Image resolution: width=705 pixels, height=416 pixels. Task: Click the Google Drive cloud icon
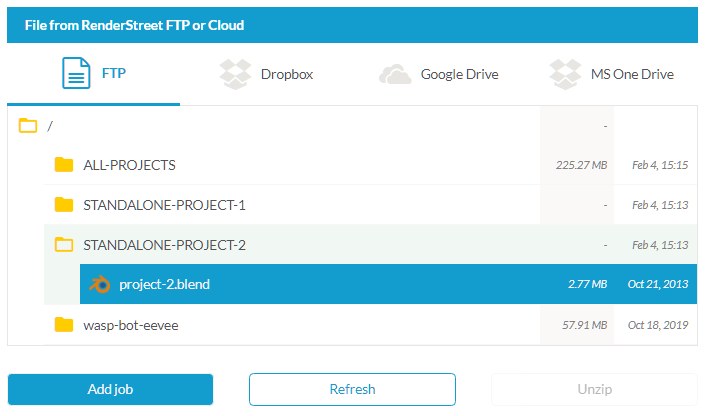pos(395,74)
